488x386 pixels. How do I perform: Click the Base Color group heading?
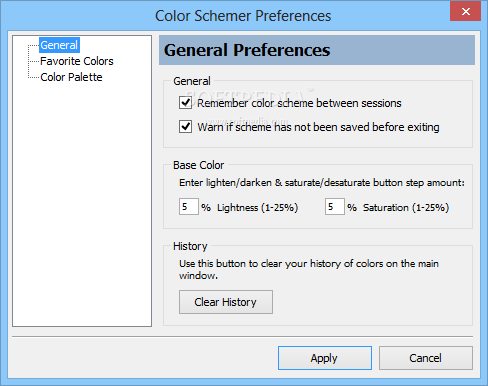coord(199,165)
